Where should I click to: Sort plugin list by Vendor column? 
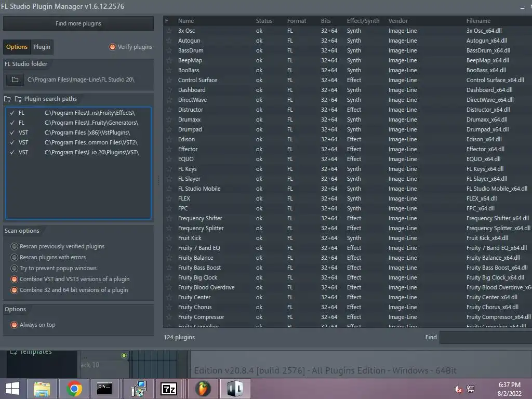click(x=398, y=21)
